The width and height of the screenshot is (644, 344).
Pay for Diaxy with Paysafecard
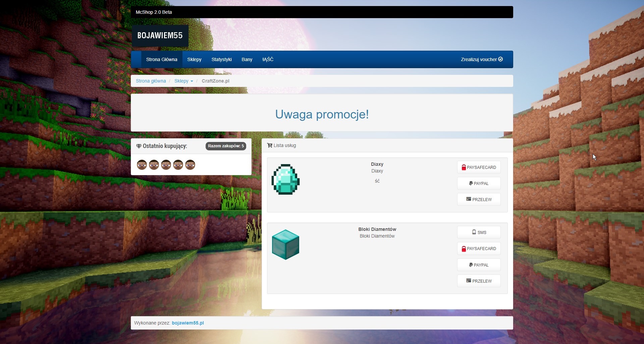coord(479,167)
